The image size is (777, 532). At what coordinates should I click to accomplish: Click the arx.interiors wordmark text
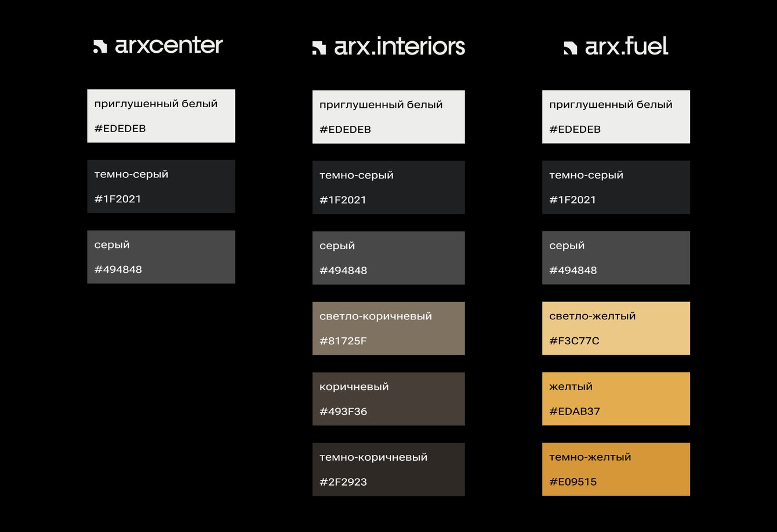pos(400,47)
